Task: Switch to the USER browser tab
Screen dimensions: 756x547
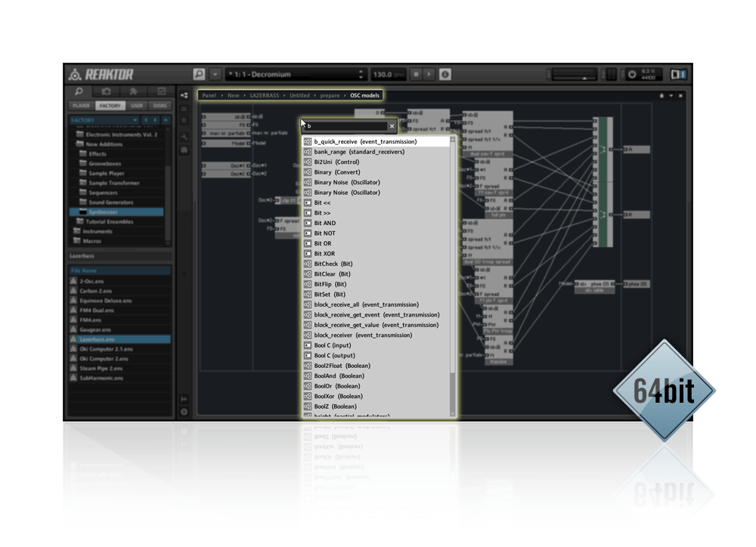Action: 137,106
